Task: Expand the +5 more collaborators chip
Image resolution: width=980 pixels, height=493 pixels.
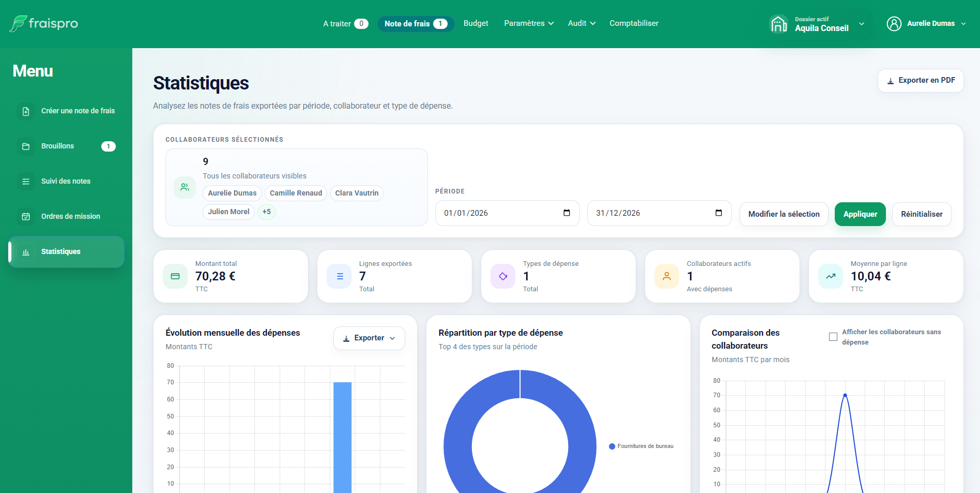Action: [x=267, y=212]
